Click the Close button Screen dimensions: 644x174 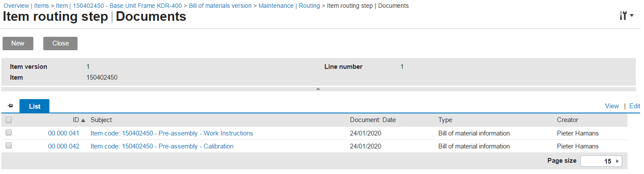click(61, 43)
